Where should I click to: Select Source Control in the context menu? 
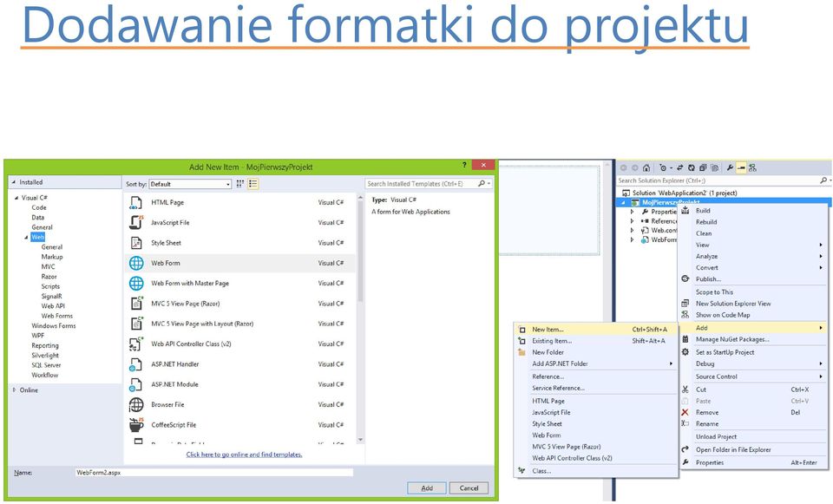(753, 376)
